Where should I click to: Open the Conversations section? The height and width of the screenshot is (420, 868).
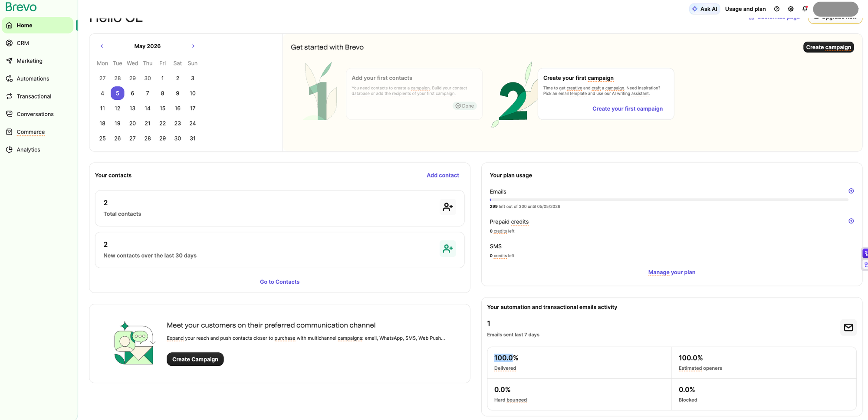pyautogui.click(x=38, y=114)
